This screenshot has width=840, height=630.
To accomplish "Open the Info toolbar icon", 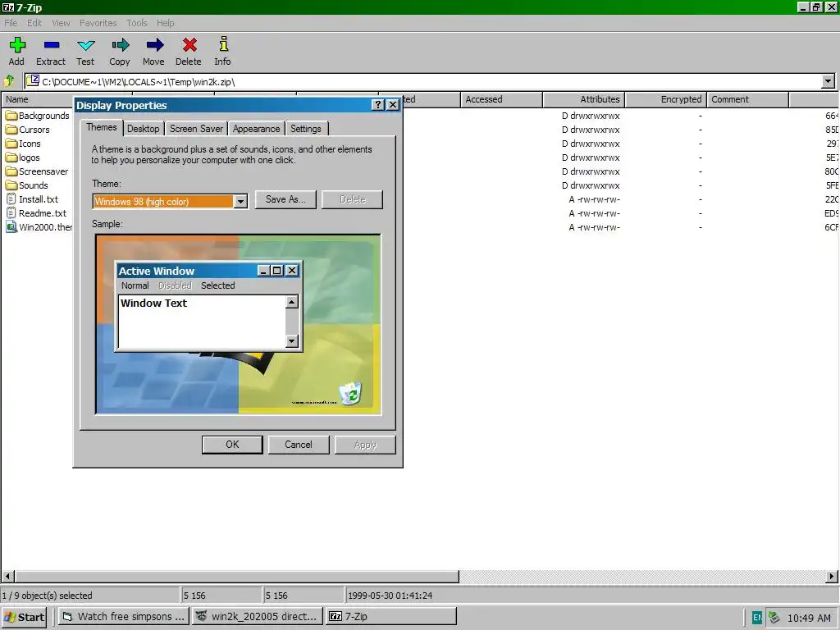I will coord(223,44).
